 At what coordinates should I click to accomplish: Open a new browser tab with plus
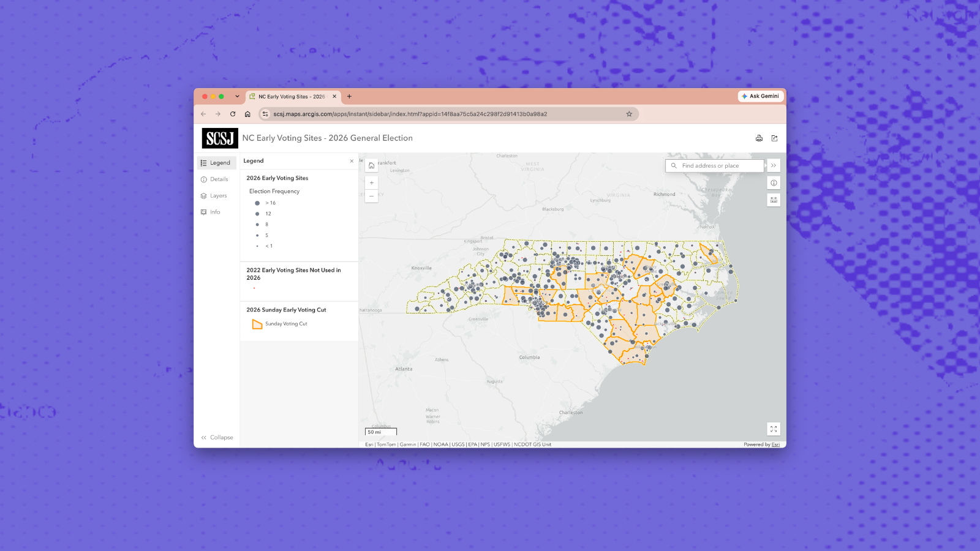(349, 96)
